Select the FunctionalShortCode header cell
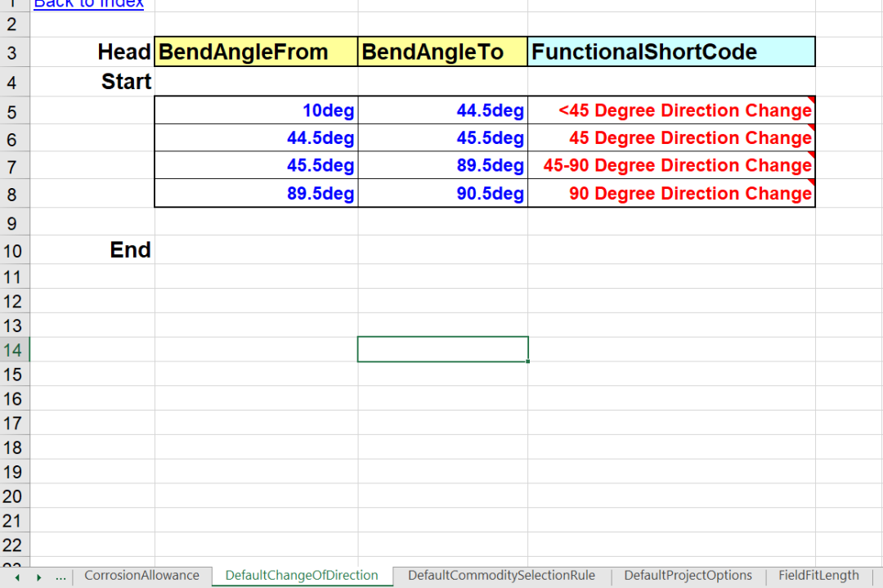 click(671, 52)
